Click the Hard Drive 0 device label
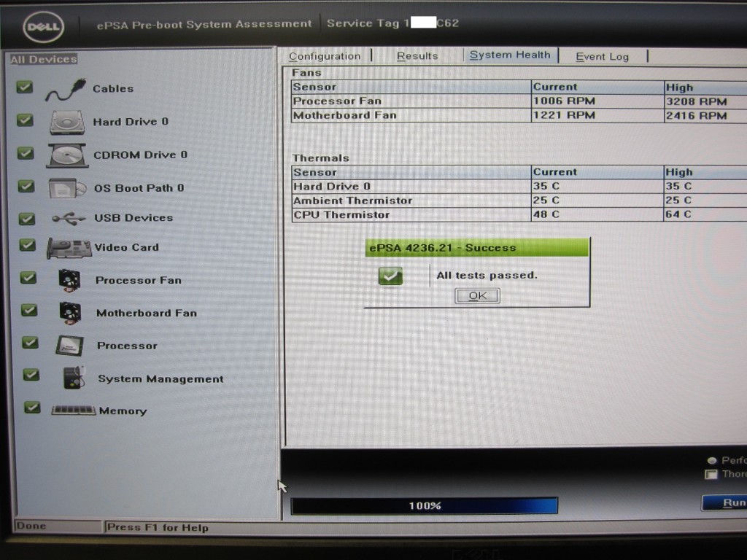Screen dimensions: 747x560 tap(131, 122)
